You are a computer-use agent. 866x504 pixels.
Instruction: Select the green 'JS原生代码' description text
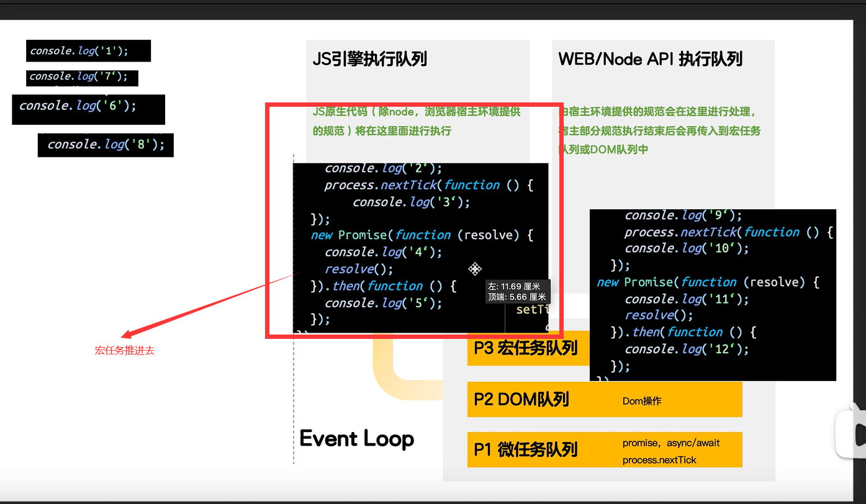pos(417,122)
